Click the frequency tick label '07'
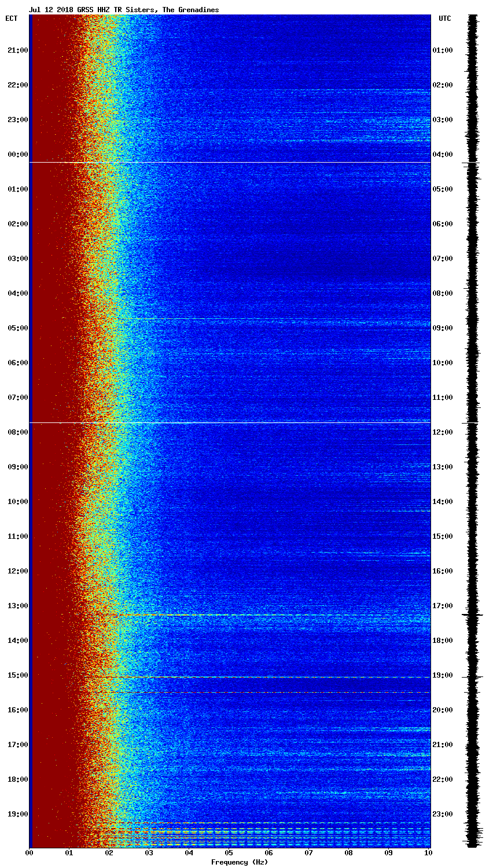 (x=308, y=853)
